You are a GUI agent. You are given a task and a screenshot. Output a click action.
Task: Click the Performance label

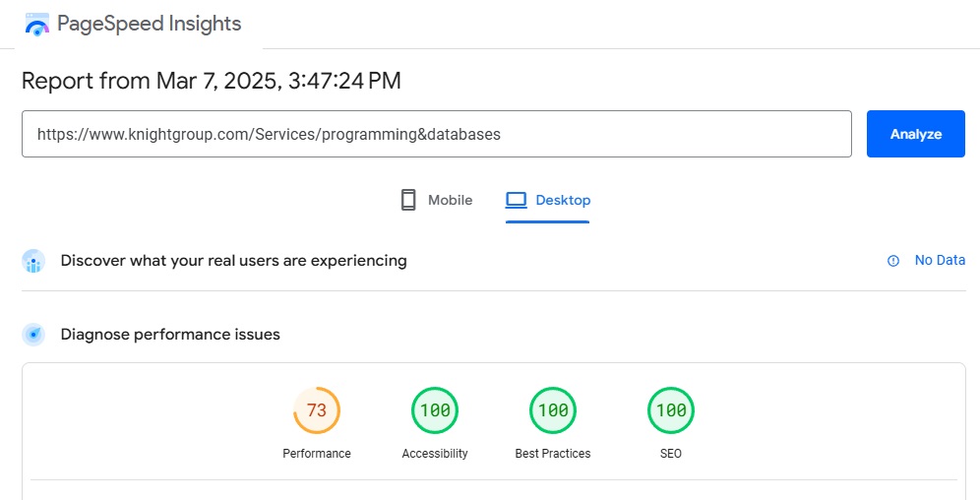pos(316,453)
